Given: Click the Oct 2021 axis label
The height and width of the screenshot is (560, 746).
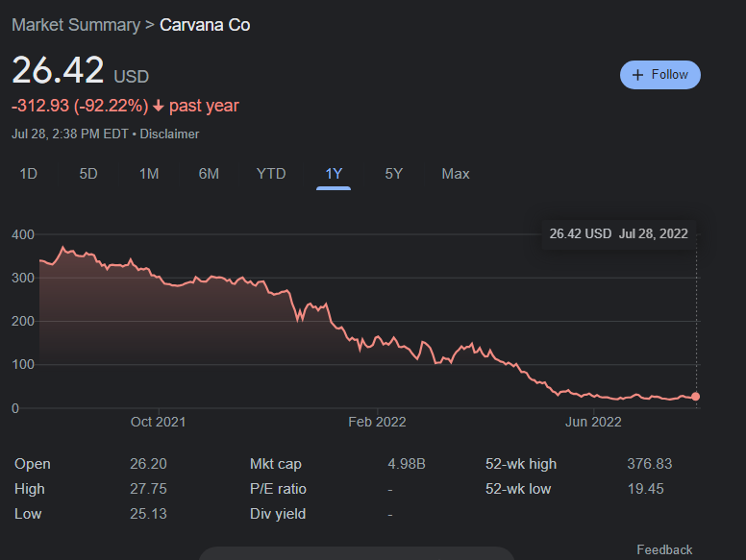Looking at the screenshot, I should [158, 422].
